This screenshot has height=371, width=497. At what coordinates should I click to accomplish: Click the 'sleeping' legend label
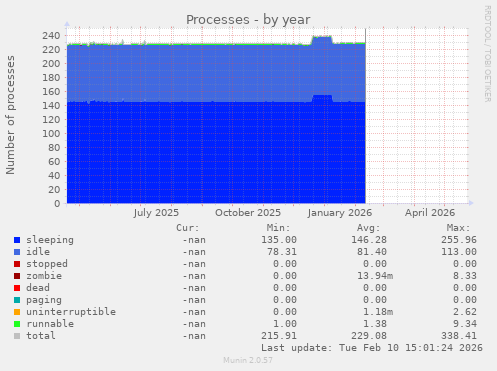coord(50,240)
